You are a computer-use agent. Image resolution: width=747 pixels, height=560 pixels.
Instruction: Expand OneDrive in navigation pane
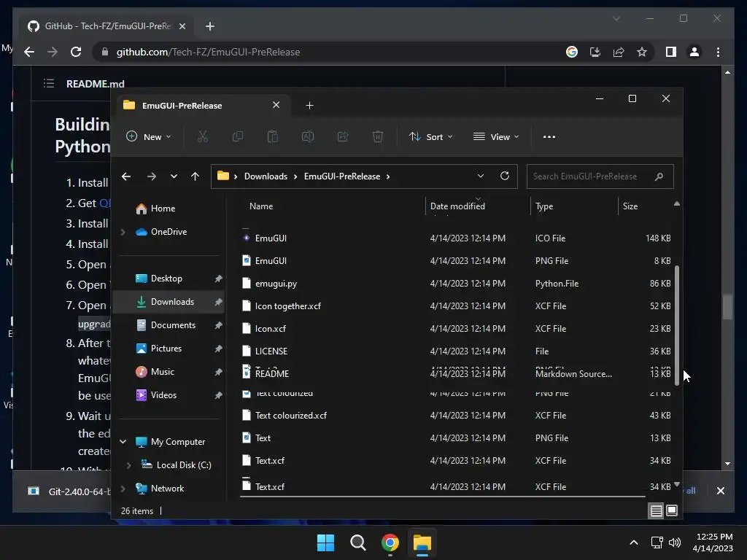point(123,232)
